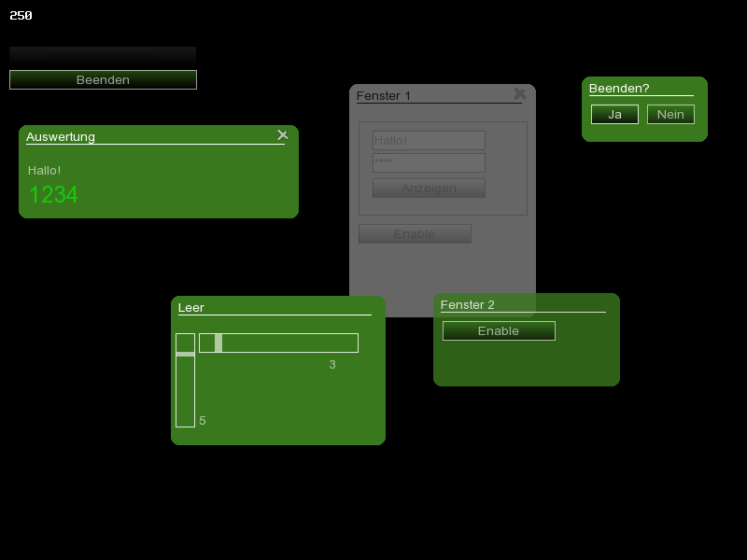Click the vertical slider handle in Leer
747x560 pixels.
pos(185,354)
